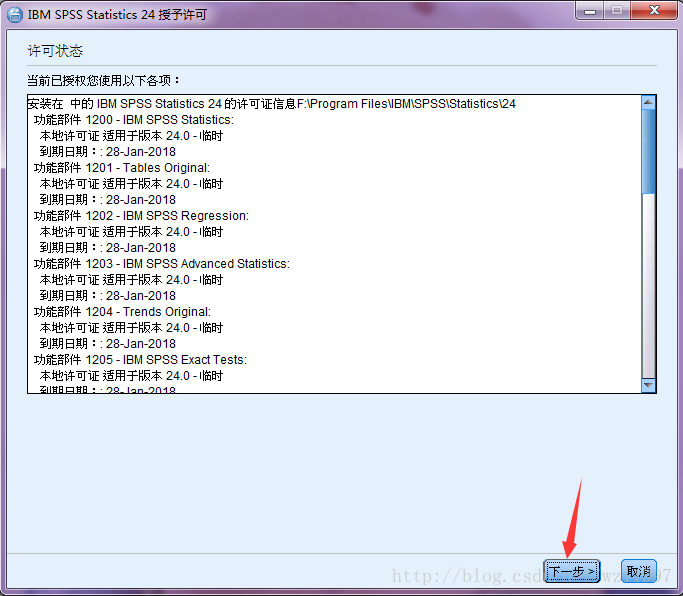The height and width of the screenshot is (596, 683).
Task: Click expiry date under feature 1200
Action: [108, 152]
